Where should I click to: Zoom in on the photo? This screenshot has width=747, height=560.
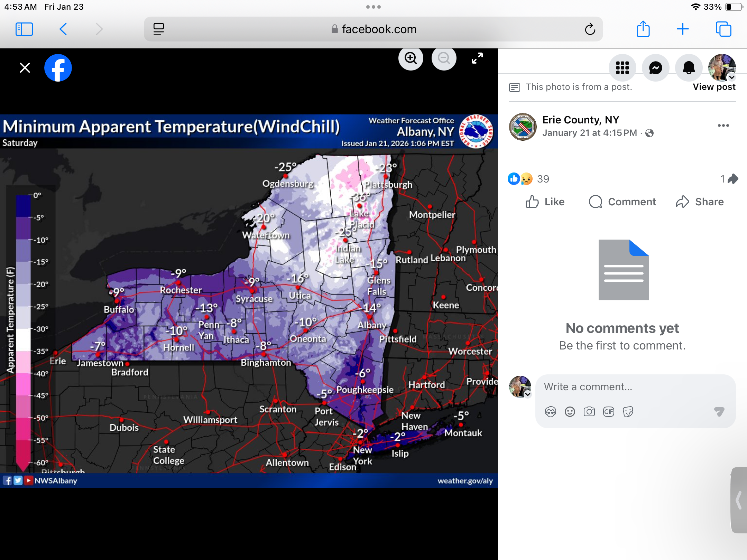(411, 58)
